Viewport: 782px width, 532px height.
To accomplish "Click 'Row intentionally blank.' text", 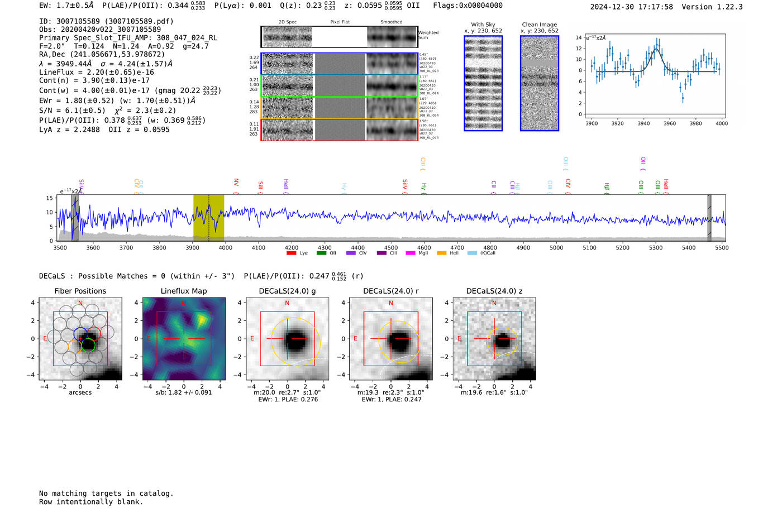I will tap(91, 502).
